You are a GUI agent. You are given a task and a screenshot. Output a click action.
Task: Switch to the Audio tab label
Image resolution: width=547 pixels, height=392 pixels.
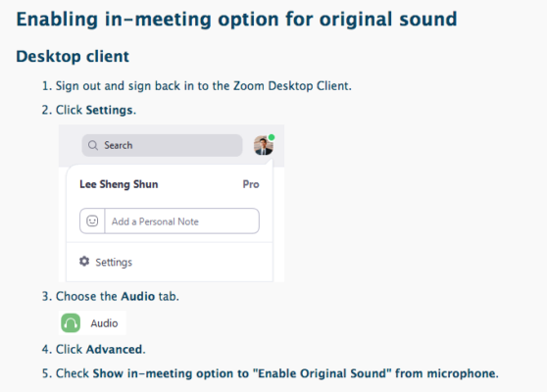click(x=104, y=323)
